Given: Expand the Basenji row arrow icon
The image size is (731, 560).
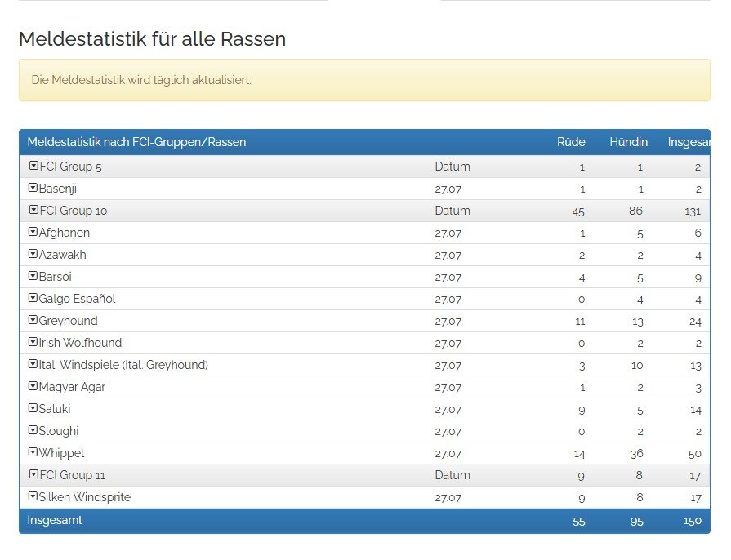Looking at the screenshot, I should coord(33,187).
